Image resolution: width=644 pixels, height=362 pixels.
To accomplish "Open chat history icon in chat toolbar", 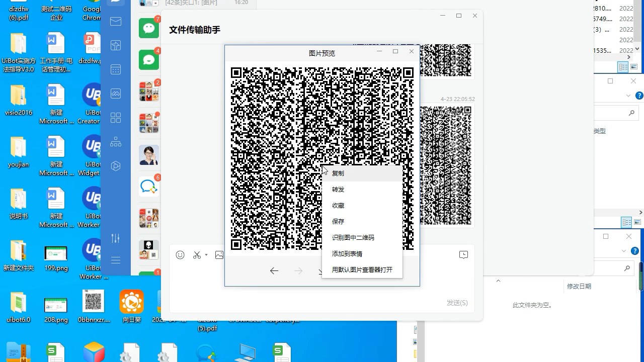I will 463,255.
